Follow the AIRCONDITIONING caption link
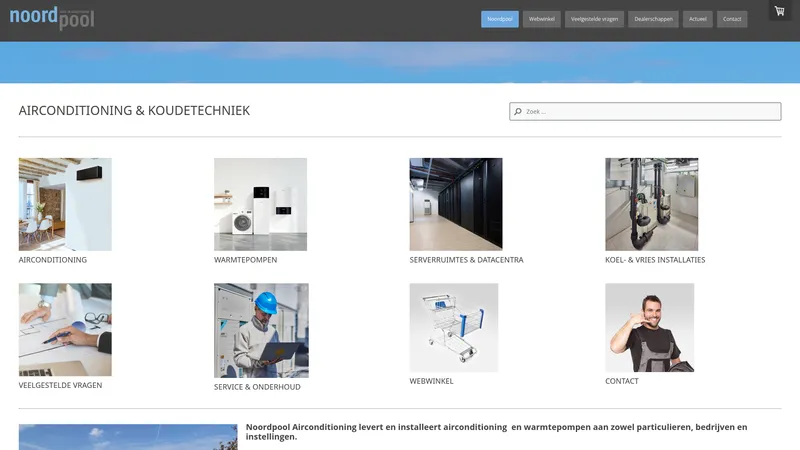 click(53, 260)
